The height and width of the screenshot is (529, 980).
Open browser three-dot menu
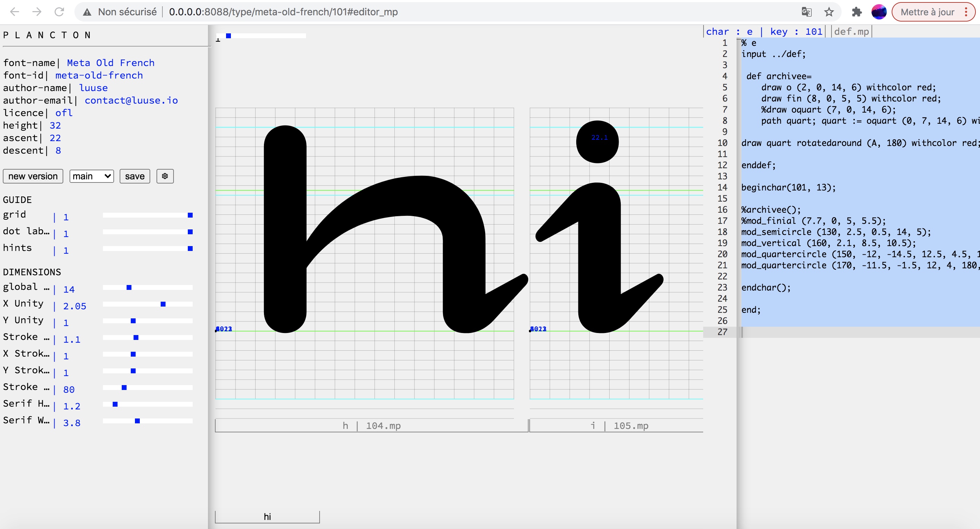[966, 12]
